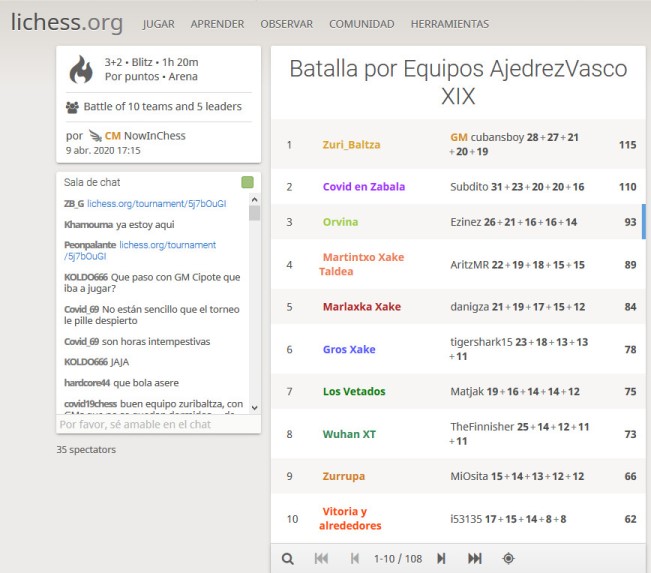Click the target icon to locate yourself
This screenshot has width=651, height=573.
pyautogui.click(x=508, y=558)
